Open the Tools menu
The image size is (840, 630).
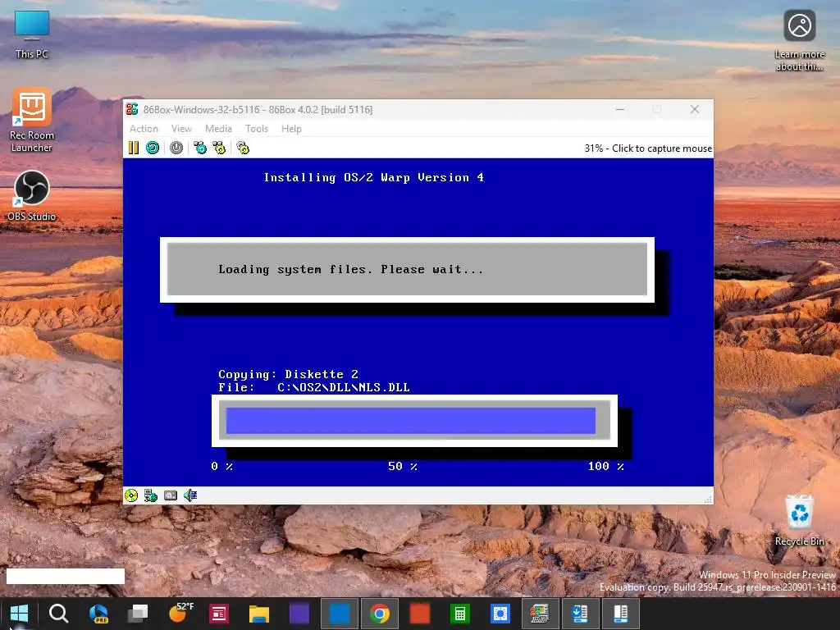pos(257,129)
